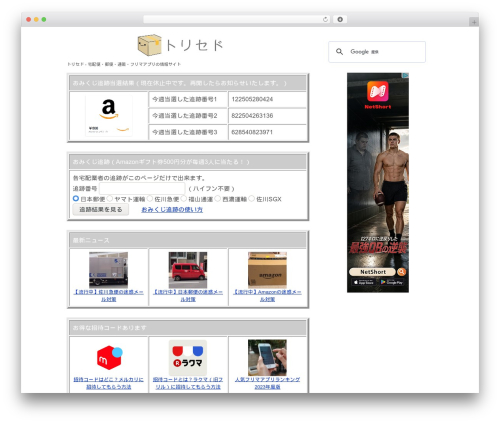Open the 日本郵便 spam mail news link
Image resolution: width=500 pixels, height=423 pixels.
(188, 295)
